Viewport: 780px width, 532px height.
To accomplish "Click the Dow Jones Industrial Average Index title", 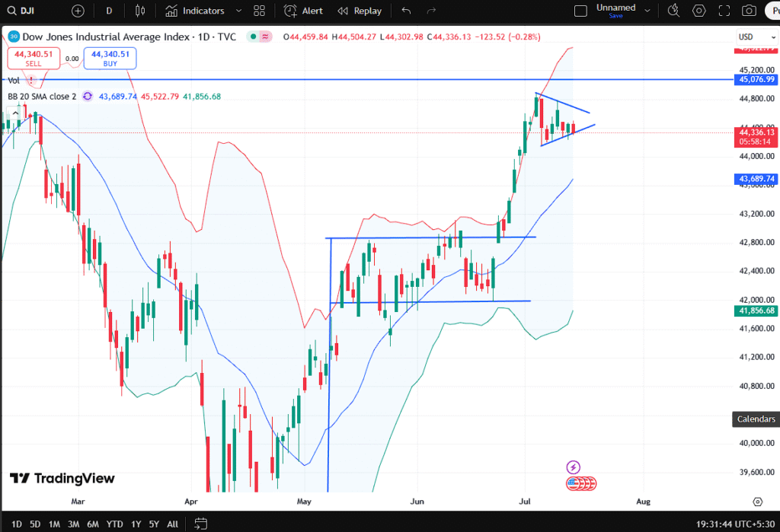I will pos(106,37).
